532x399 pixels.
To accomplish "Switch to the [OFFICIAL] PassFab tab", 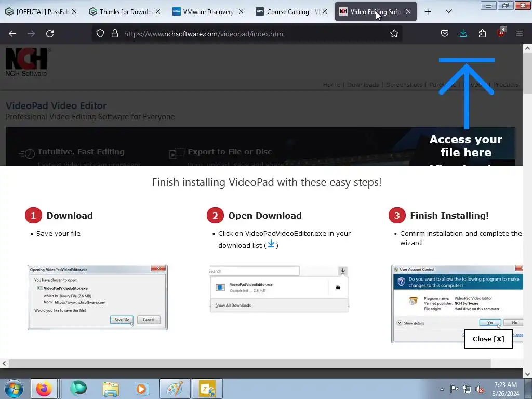I will tap(42, 11).
